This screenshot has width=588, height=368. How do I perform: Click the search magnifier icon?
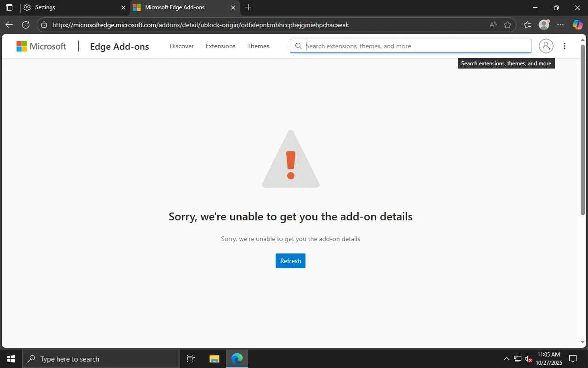pyautogui.click(x=298, y=46)
